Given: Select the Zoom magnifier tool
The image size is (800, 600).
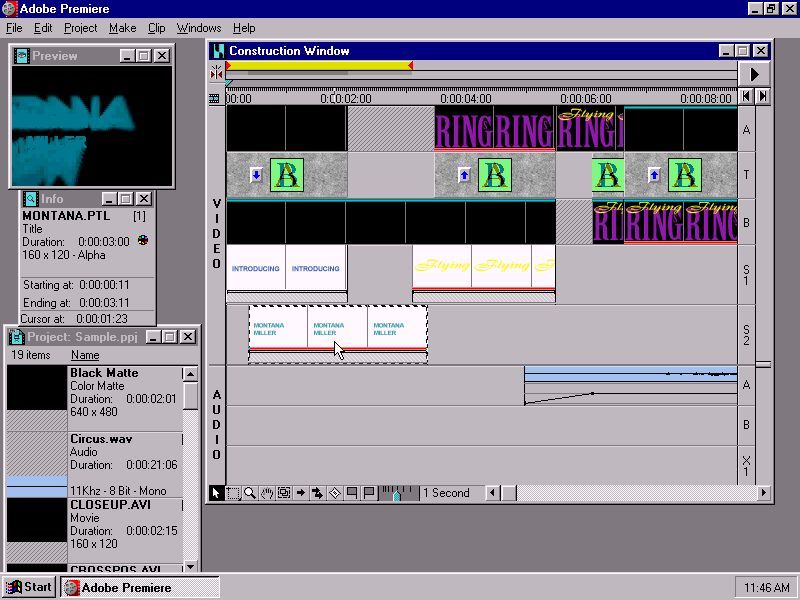Looking at the screenshot, I should click(249, 492).
